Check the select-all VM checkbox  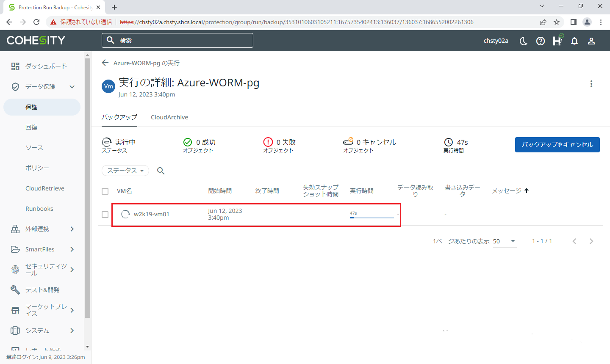pyautogui.click(x=105, y=191)
